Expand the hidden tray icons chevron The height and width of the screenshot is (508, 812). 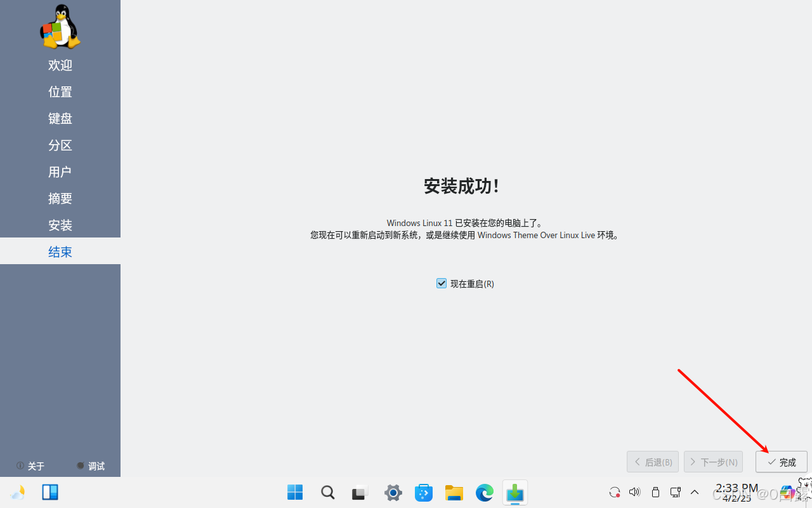[x=695, y=492]
